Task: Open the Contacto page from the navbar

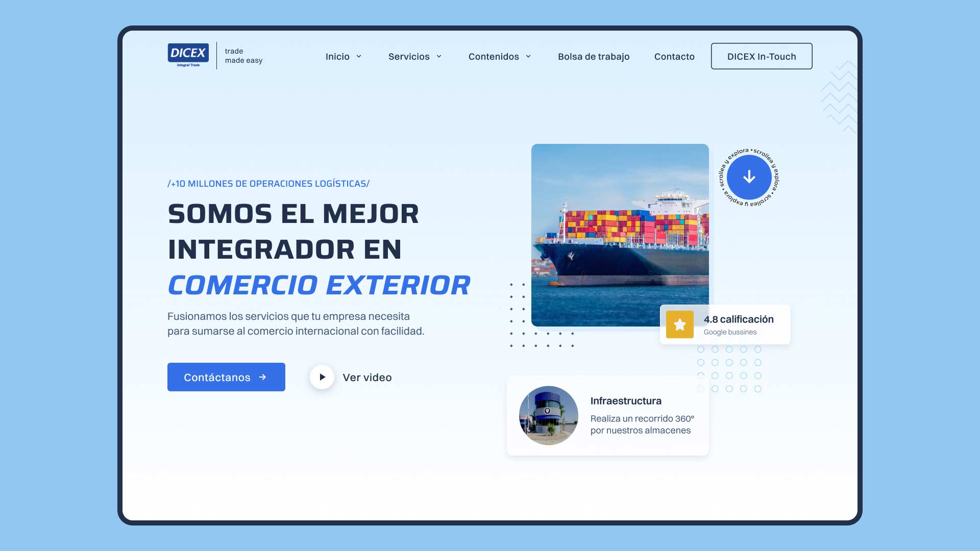Action: (674, 57)
